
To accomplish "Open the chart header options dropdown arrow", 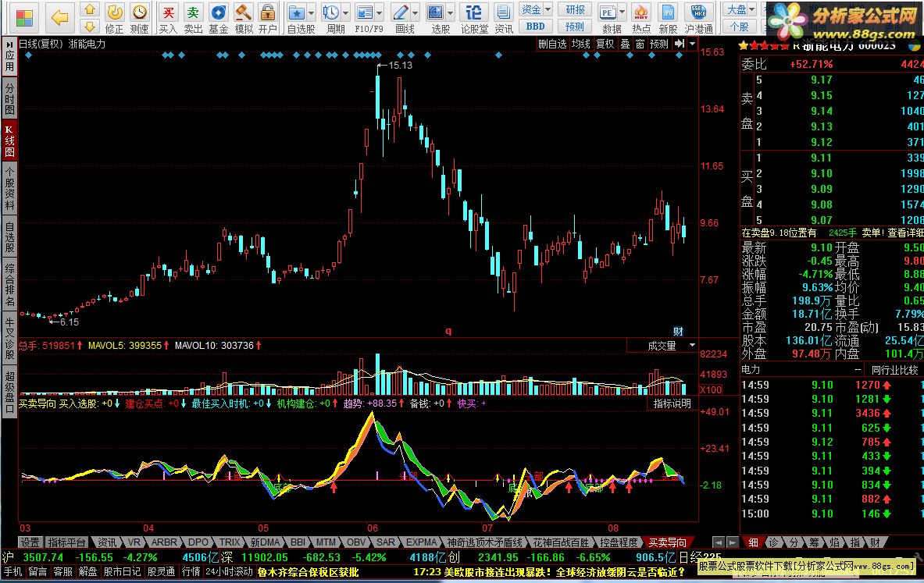I will click(692, 44).
